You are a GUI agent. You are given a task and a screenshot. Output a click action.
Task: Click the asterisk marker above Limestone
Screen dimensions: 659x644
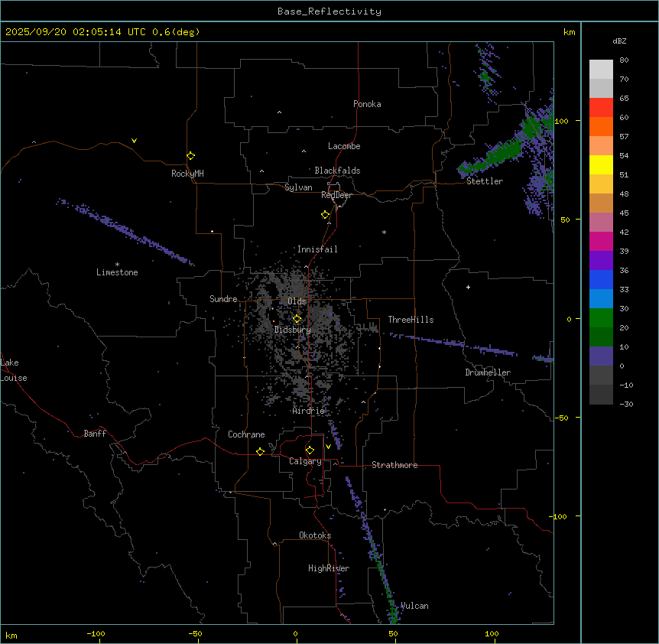117,264
